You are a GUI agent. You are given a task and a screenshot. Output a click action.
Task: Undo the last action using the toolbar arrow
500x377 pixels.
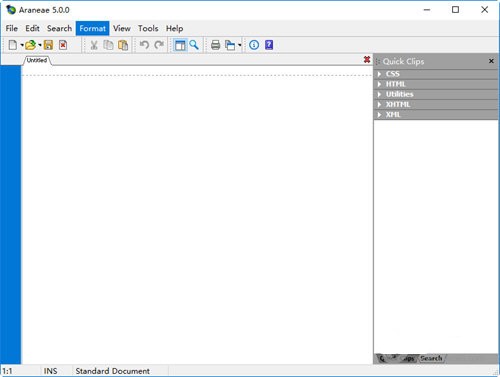(144, 45)
